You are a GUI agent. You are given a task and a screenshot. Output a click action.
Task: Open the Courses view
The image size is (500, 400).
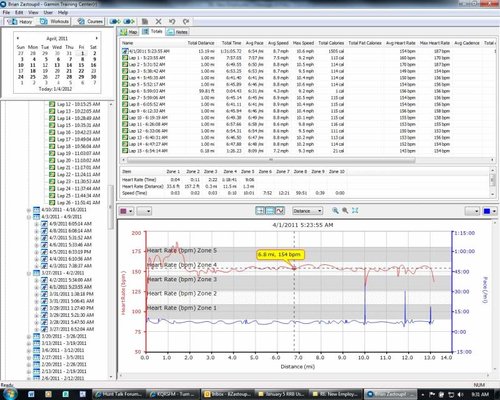90,22
